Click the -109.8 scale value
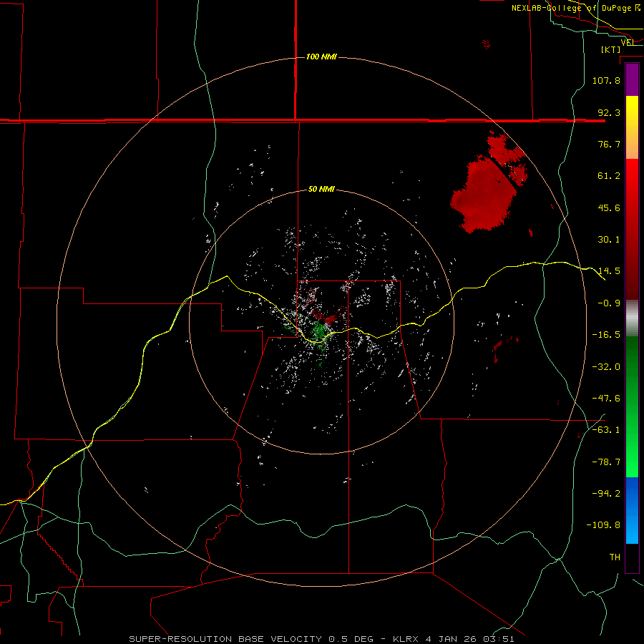Screen dimensions: 644x644 [x=604, y=525]
